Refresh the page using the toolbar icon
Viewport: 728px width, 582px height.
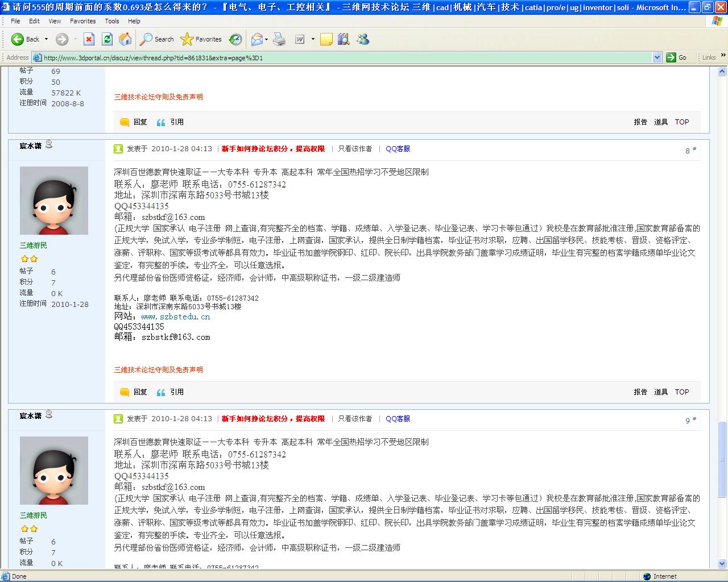(107, 39)
